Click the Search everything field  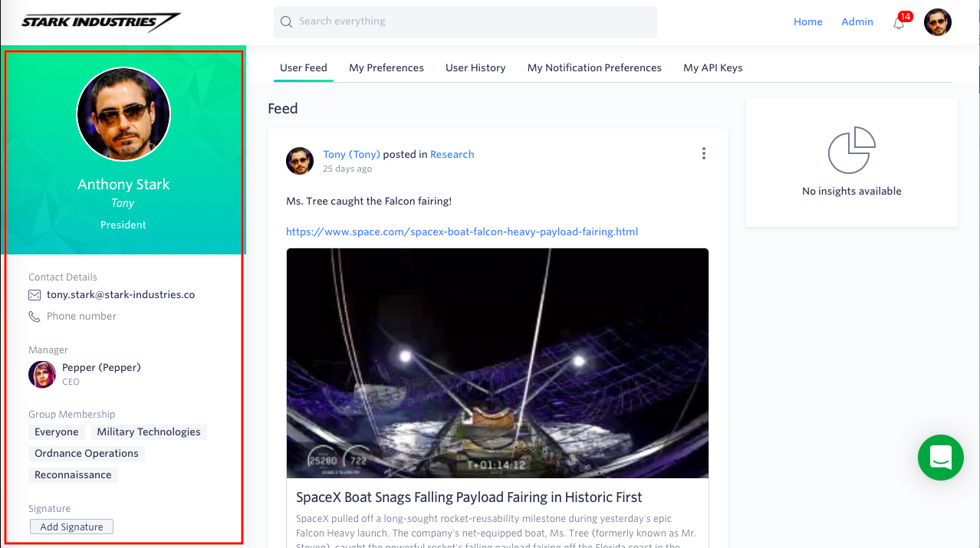pos(465,21)
